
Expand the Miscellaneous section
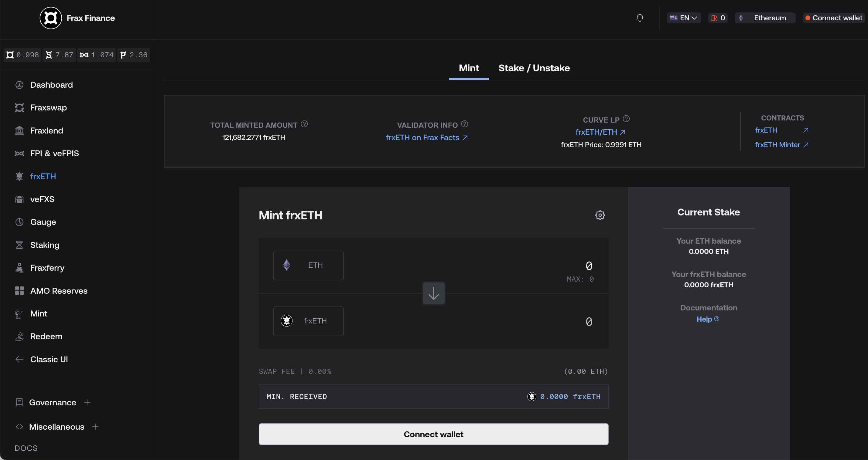[x=95, y=427]
